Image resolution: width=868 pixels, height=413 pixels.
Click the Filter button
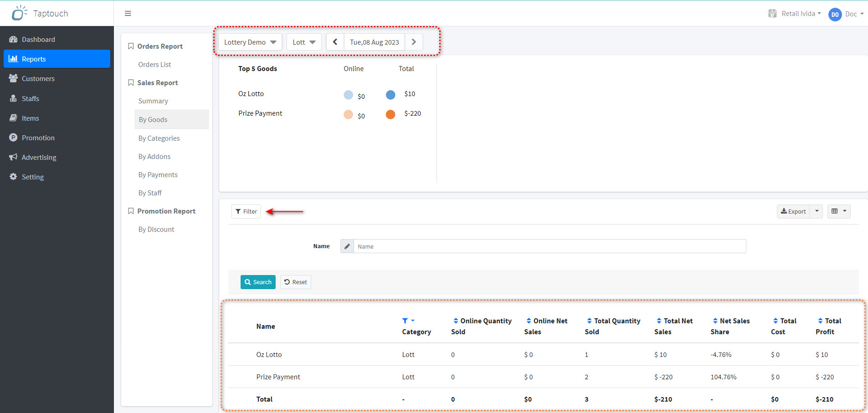point(246,211)
